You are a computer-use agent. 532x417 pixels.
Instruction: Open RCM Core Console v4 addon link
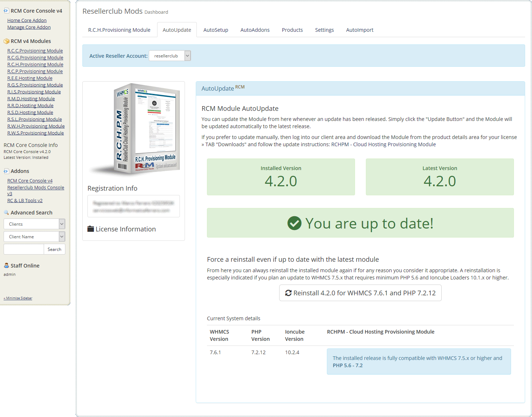pos(30,181)
